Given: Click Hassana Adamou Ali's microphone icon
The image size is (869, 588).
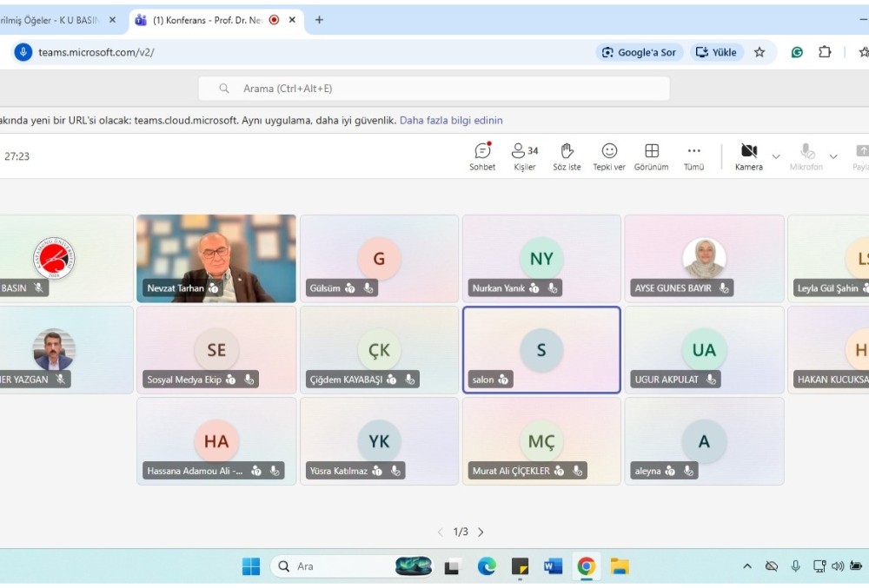Looking at the screenshot, I should (x=275, y=471).
